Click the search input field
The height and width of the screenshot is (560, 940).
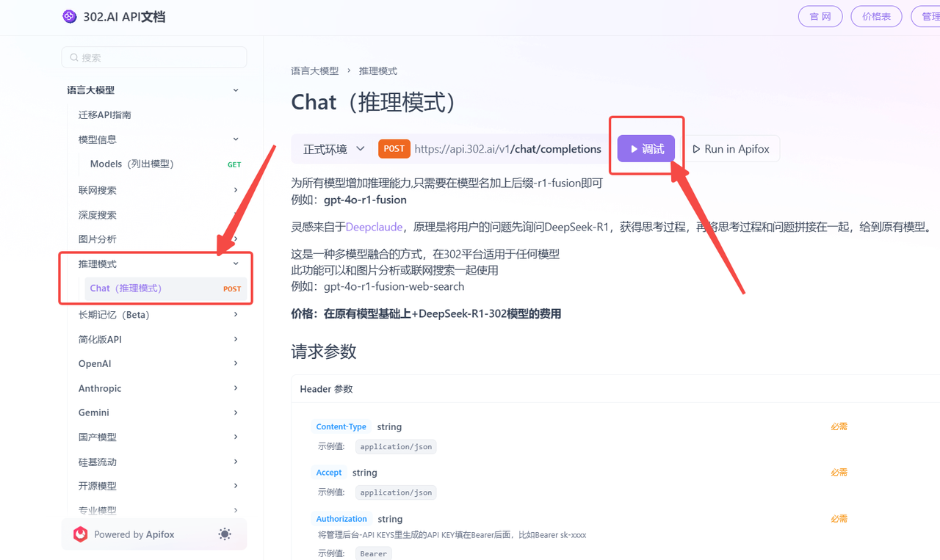coord(154,57)
